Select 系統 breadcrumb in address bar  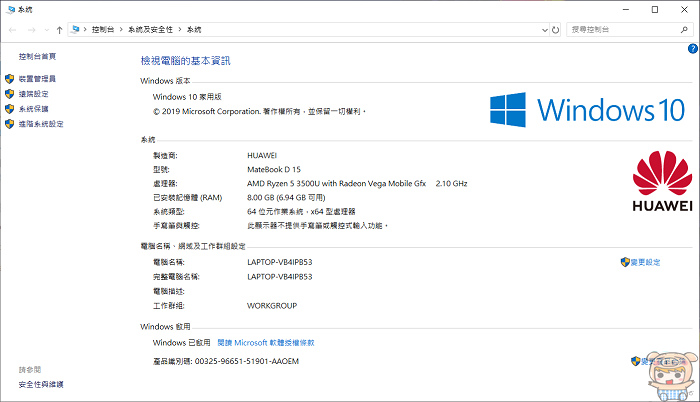tap(194, 29)
